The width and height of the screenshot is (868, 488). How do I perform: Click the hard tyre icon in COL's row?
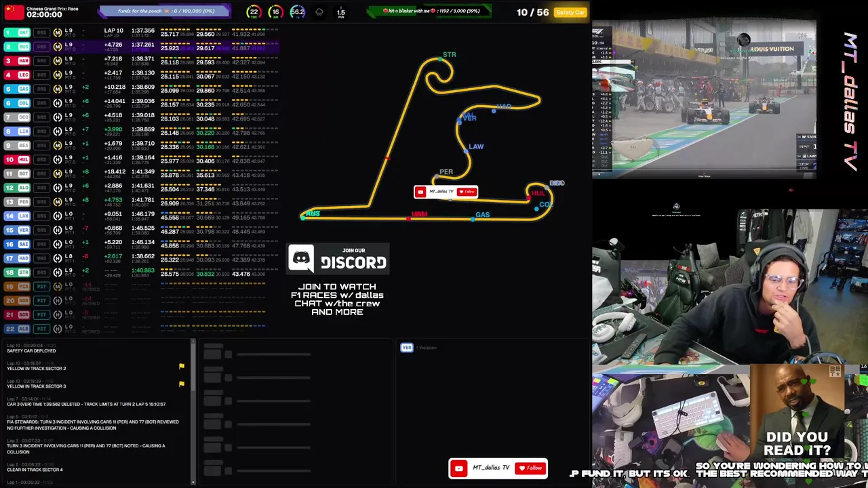coord(58,103)
